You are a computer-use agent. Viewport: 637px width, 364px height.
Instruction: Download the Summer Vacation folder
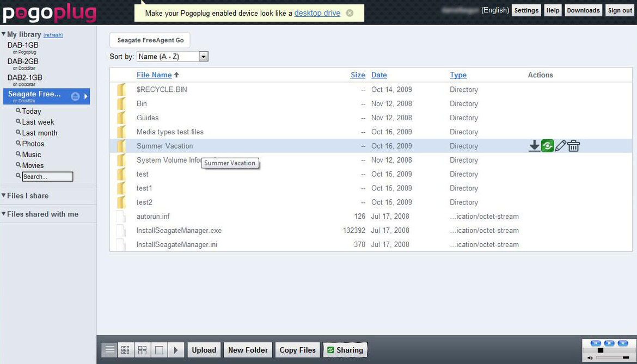click(x=534, y=146)
